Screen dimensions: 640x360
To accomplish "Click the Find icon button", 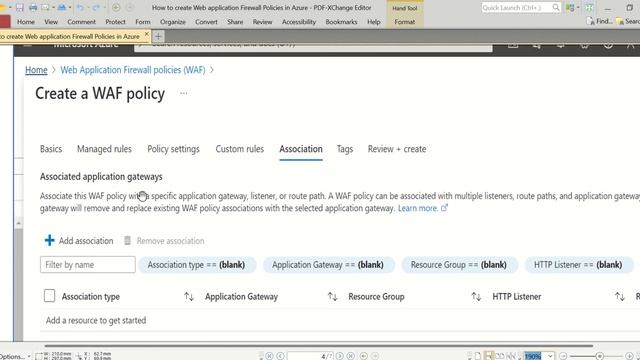I will (599, 21).
